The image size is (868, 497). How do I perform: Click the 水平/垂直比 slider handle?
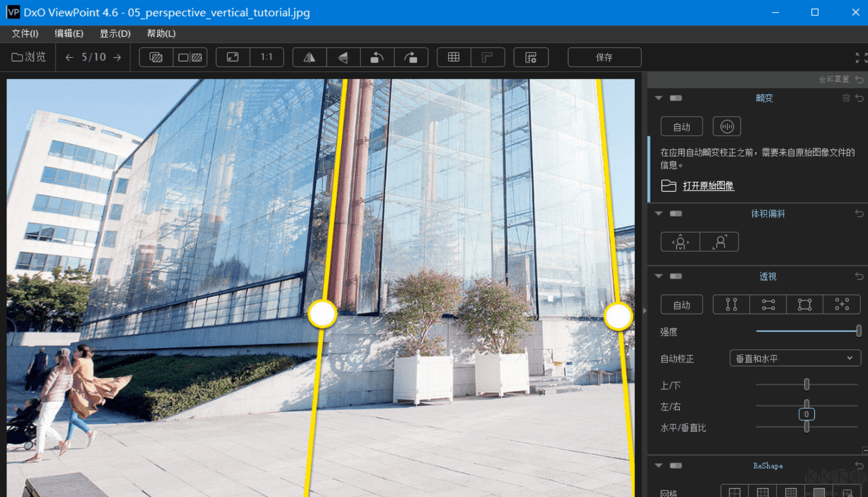click(x=807, y=427)
